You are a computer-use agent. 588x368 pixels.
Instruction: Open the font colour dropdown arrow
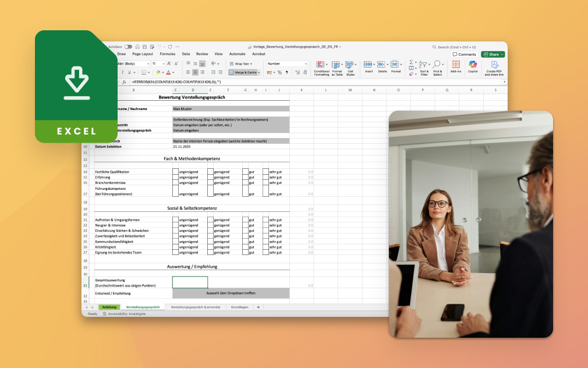point(173,72)
